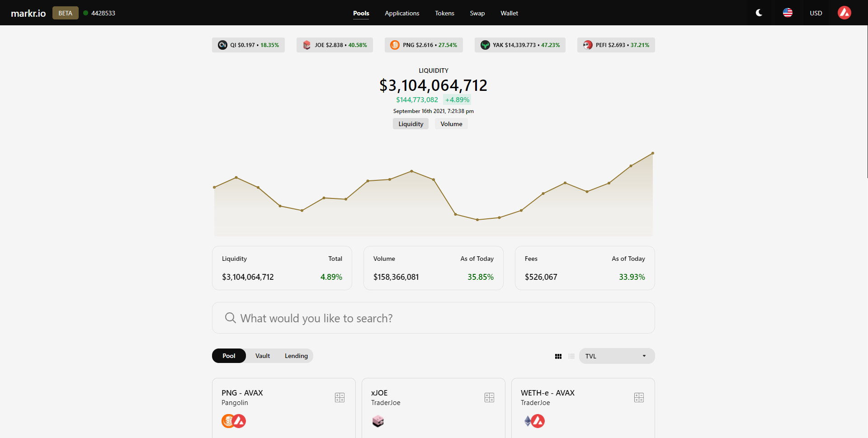Image resolution: width=868 pixels, height=438 pixels.
Task: Switch to grid view layout
Action: click(x=558, y=356)
